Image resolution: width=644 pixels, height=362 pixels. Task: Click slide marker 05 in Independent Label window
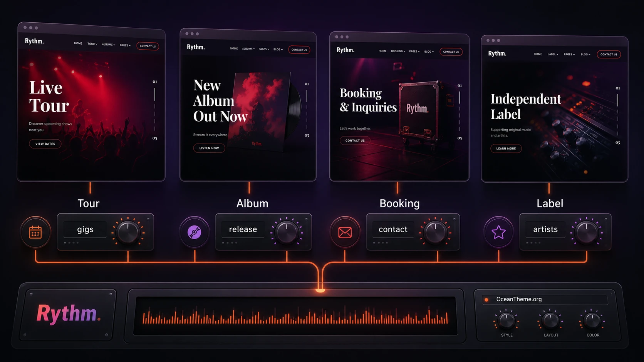618,143
